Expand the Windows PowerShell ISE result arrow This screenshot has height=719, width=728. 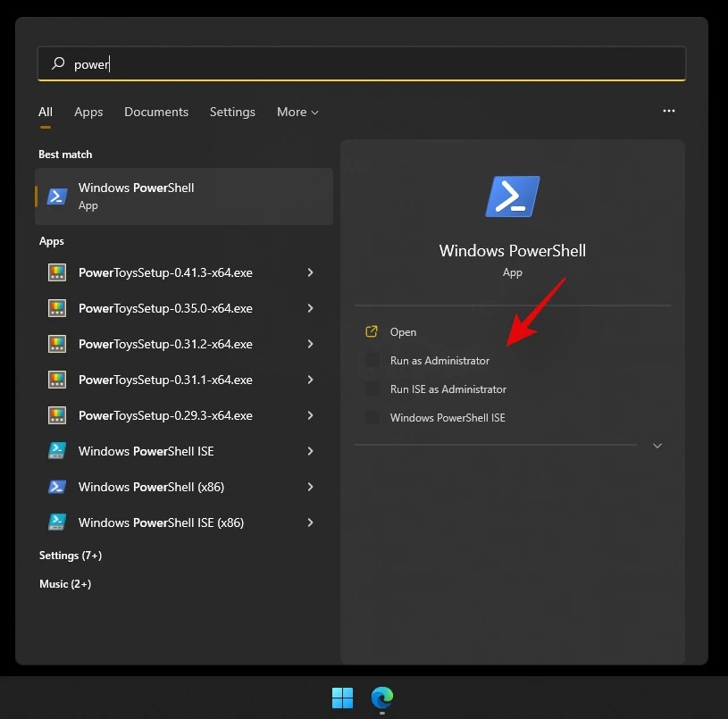[310, 451]
